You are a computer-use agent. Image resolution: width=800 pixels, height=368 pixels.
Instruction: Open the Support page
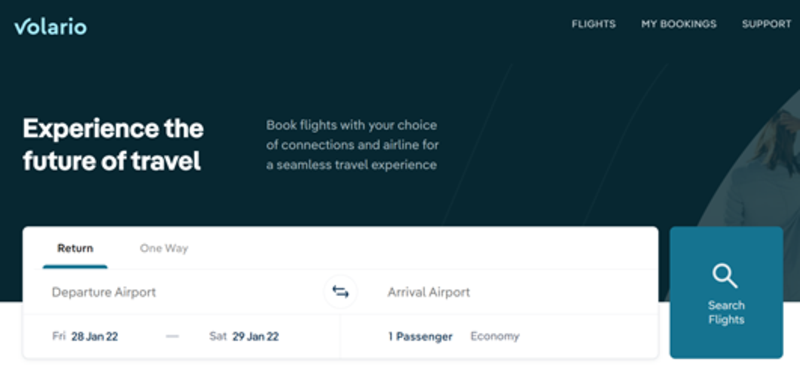point(766,24)
